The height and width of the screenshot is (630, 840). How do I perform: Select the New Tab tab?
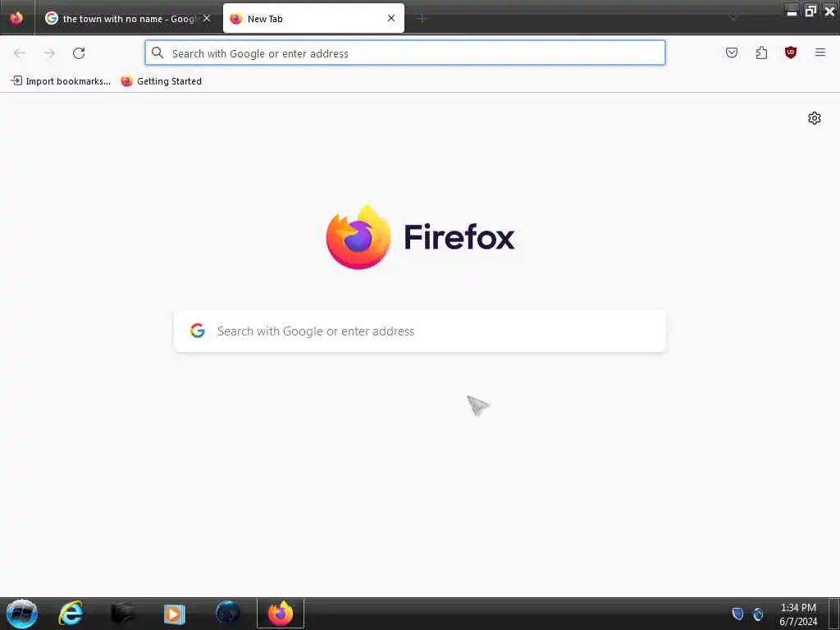point(313,18)
